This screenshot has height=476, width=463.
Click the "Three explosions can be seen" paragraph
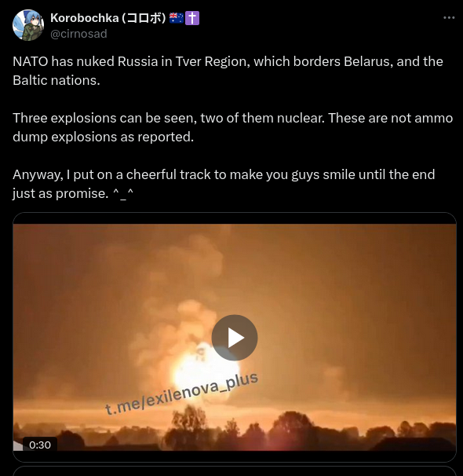[x=233, y=127]
